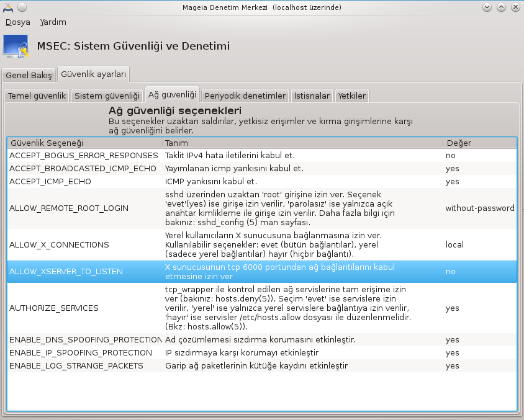The width and height of the screenshot is (524, 420).
Task: Click the round titlebar button beside the Mageia icon
Action: tap(22, 7)
